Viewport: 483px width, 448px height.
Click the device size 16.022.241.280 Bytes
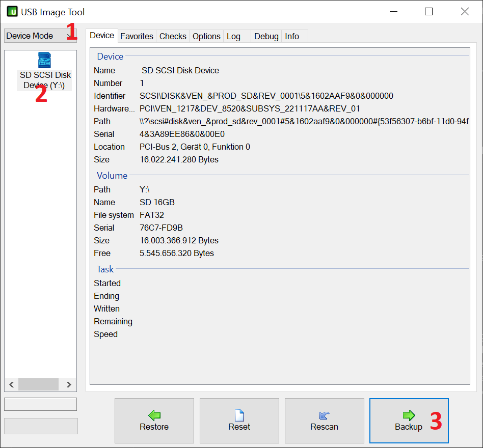(x=179, y=159)
